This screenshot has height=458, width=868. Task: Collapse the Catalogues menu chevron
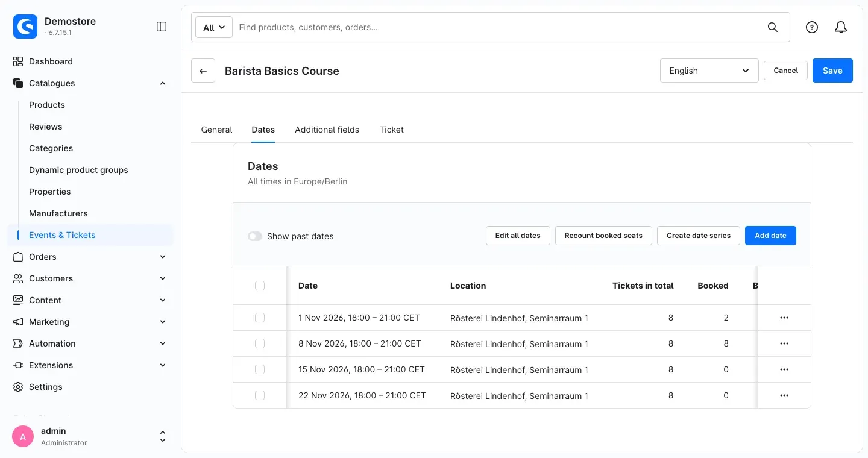click(163, 83)
